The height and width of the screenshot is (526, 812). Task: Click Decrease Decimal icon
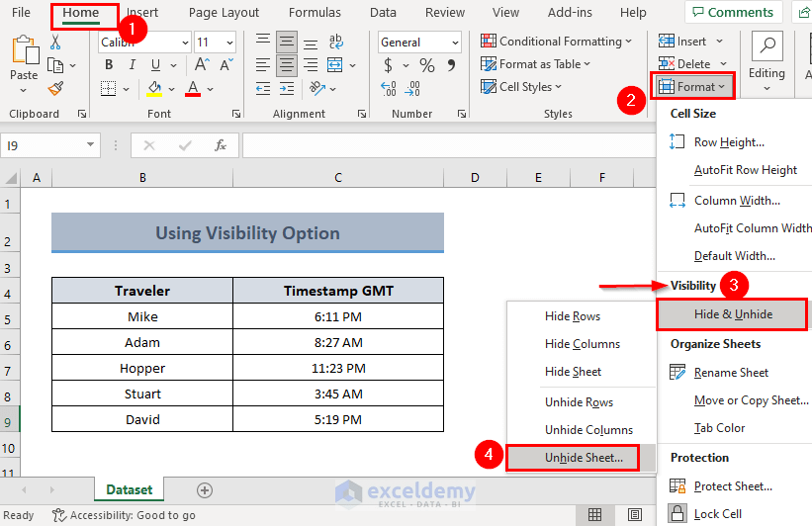[x=412, y=89]
